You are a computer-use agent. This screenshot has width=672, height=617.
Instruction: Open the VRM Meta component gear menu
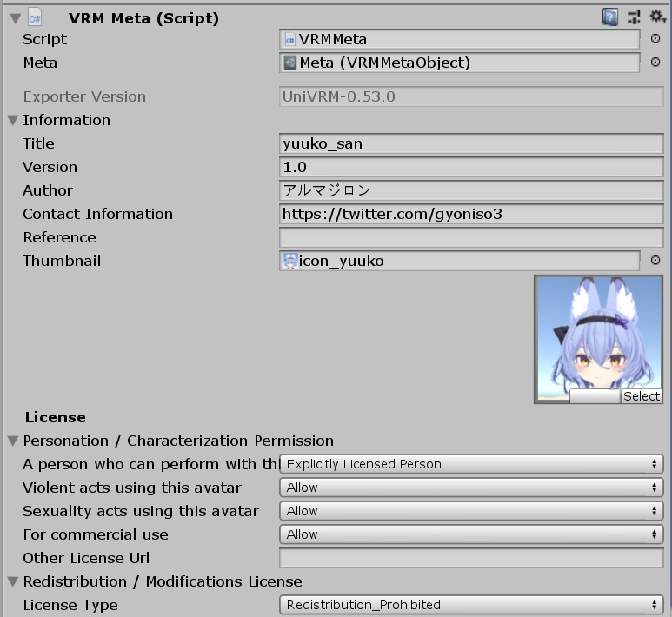tap(657, 17)
